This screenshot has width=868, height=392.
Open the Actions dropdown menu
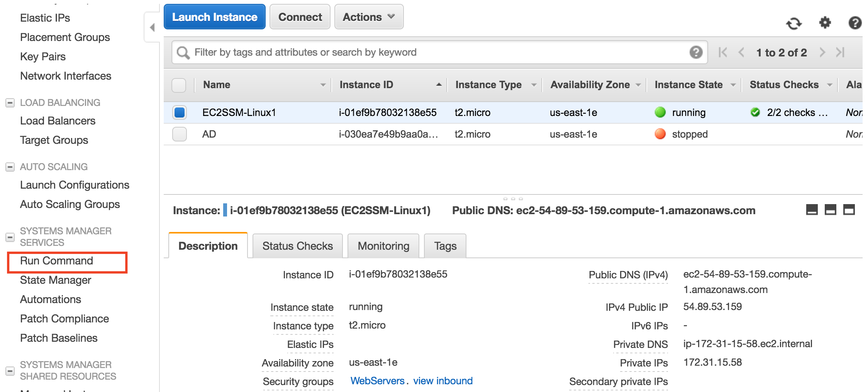click(x=369, y=17)
